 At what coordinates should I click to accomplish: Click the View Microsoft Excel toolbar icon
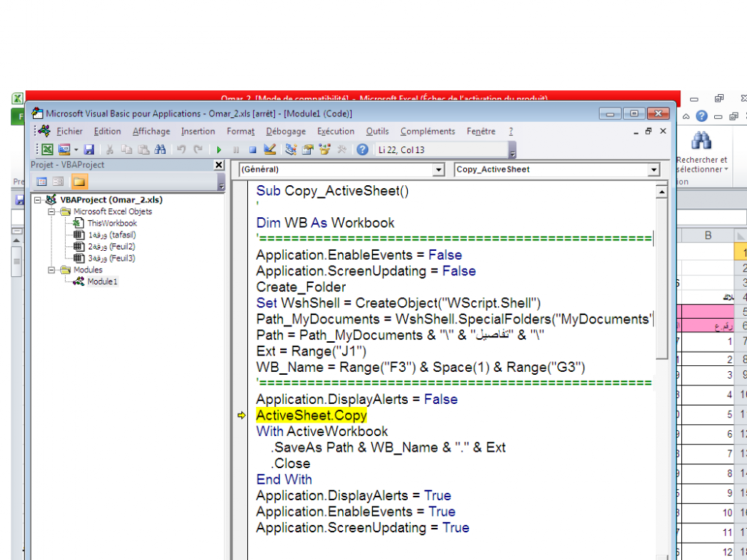coord(47,149)
